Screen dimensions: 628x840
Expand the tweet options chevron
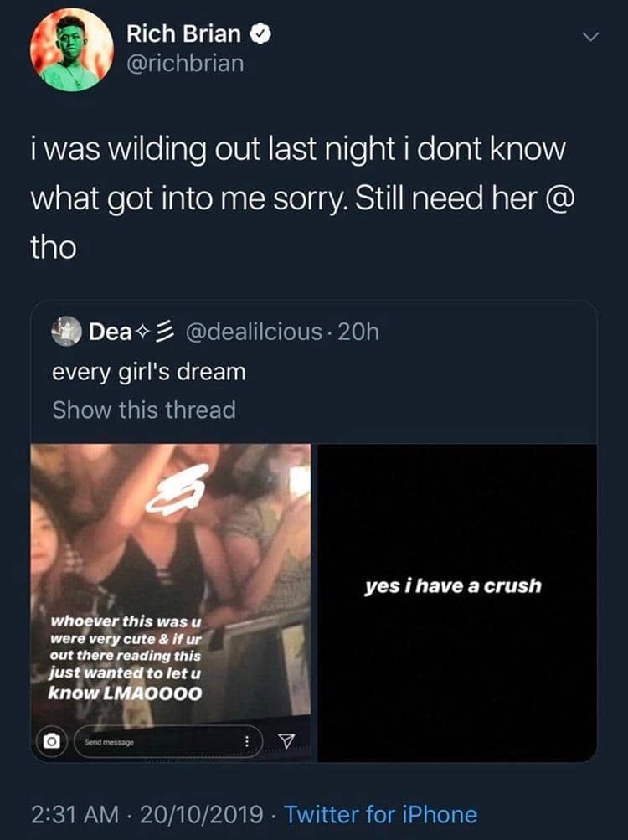[590, 37]
